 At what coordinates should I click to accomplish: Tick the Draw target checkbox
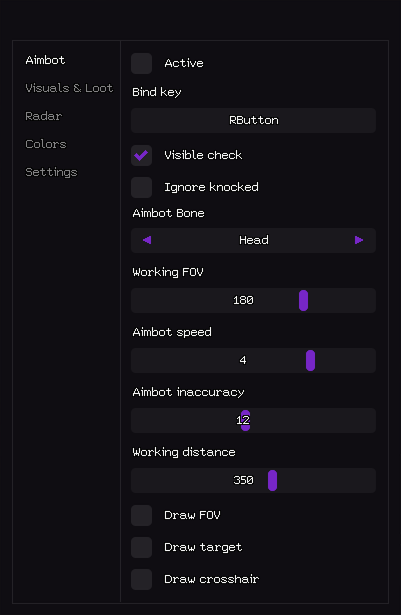click(x=142, y=548)
